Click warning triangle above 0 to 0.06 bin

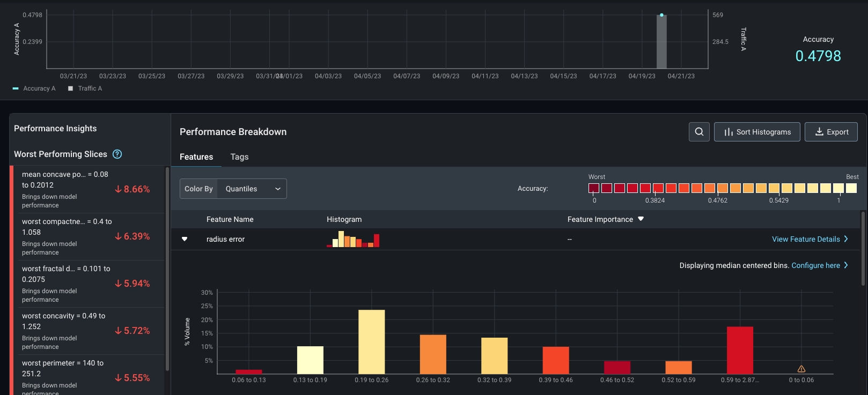point(801,369)
